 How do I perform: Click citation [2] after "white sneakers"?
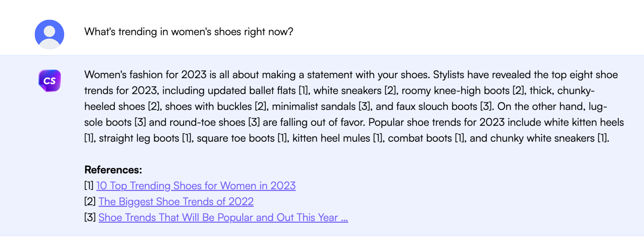click(390, 91)
